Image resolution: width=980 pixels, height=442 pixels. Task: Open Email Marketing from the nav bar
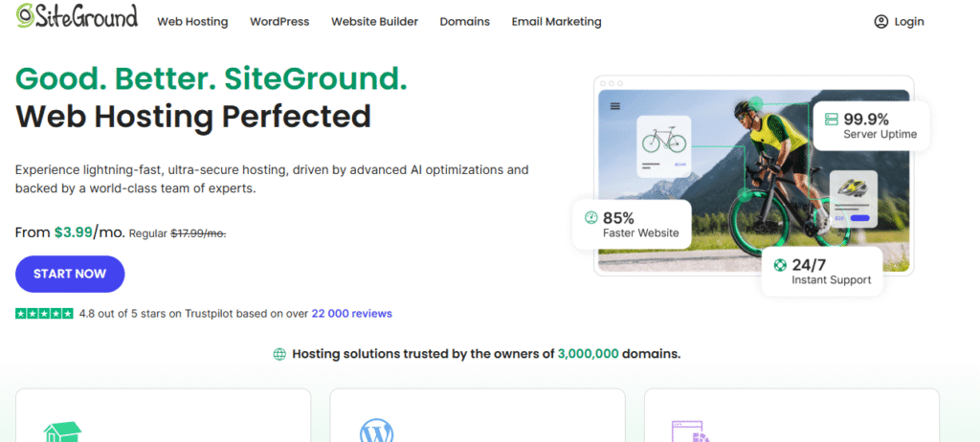[x=556, y=22]
